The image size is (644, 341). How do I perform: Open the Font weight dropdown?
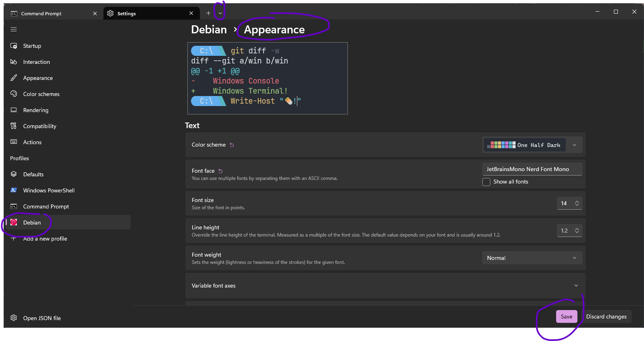tap(532, 258)
